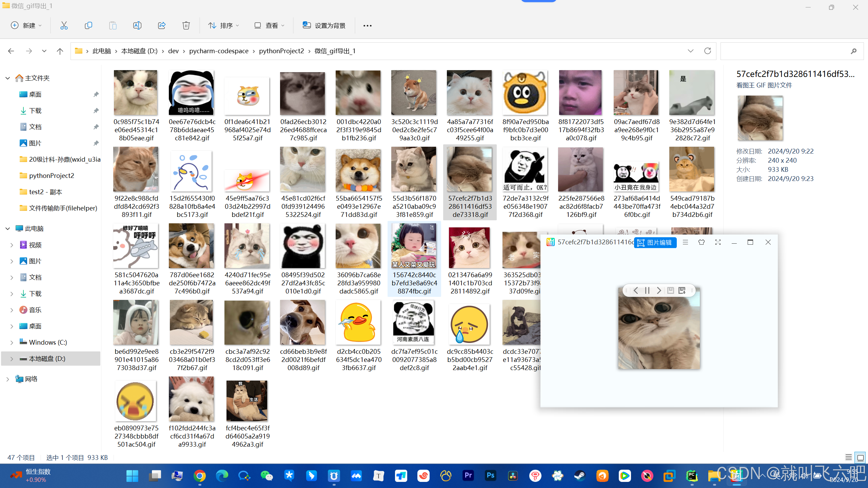Click the Cut scissors icon in toolbar
The image size is (868, 488).
64,25
